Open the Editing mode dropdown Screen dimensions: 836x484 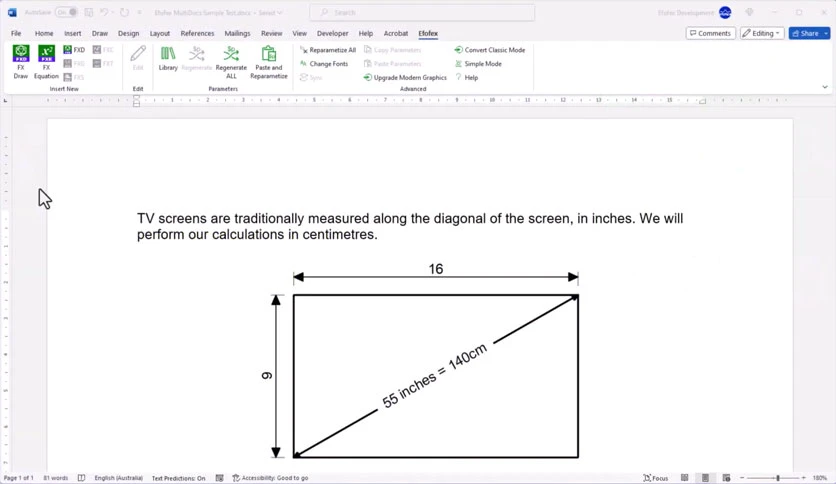(762, 33)
